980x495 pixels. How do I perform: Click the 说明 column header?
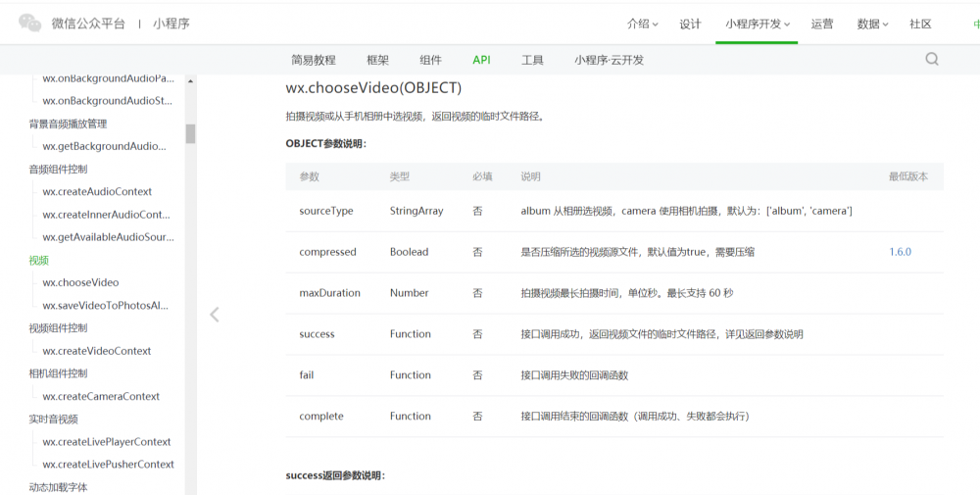530,176
